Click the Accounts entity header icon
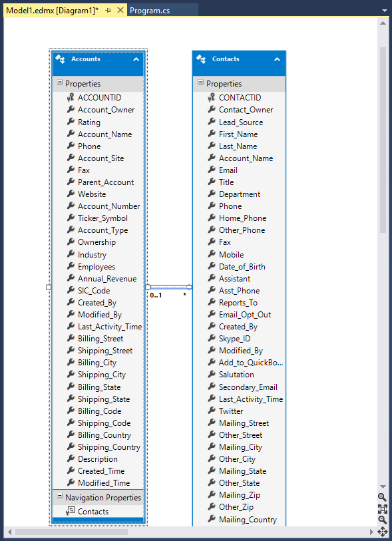The width and height of the screenshot is (392, 541). [x=60, y=59]
